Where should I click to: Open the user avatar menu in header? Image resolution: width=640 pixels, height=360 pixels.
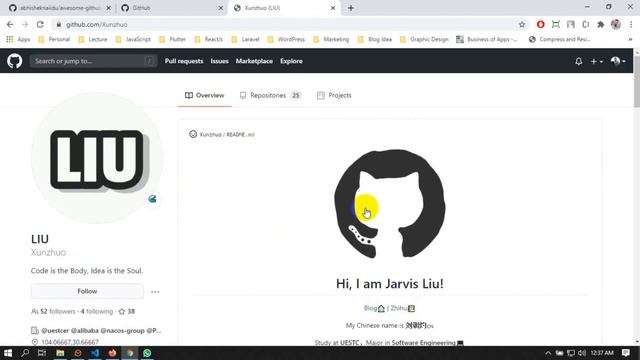(x=618, y=61)
